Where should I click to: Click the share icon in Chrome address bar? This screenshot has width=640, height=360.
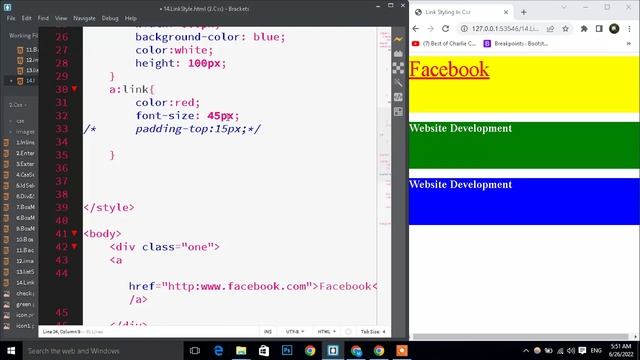click(x=550, y=29)
